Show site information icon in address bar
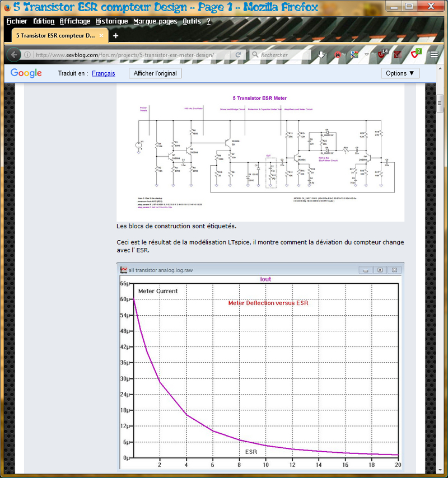 pyautogui.click(x=27, y=55)
